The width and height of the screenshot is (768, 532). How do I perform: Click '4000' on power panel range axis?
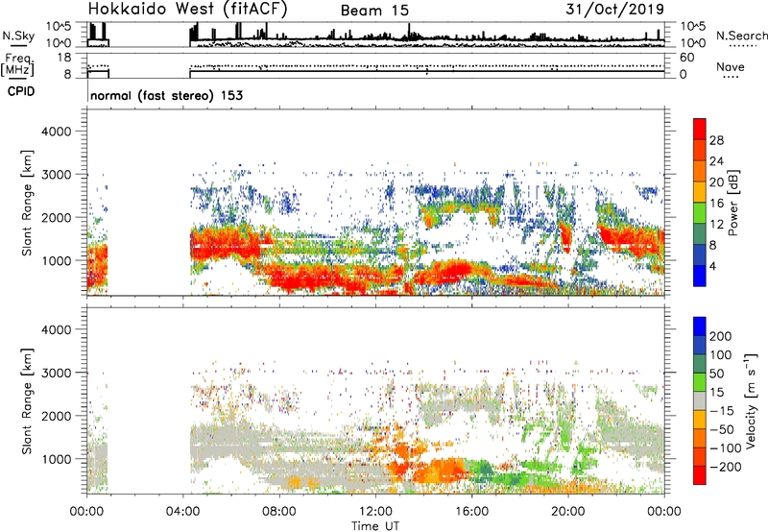click(x=56, y=132)
